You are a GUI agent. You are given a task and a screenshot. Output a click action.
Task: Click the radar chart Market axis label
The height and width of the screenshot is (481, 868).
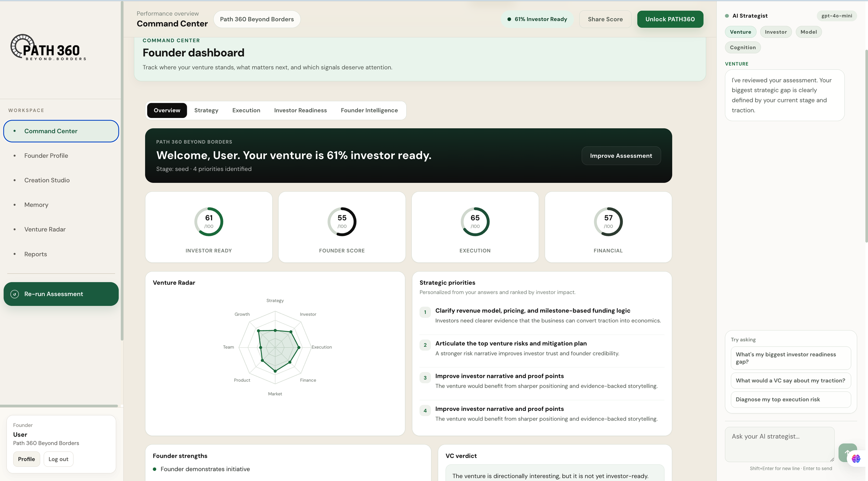pos(275,394)
